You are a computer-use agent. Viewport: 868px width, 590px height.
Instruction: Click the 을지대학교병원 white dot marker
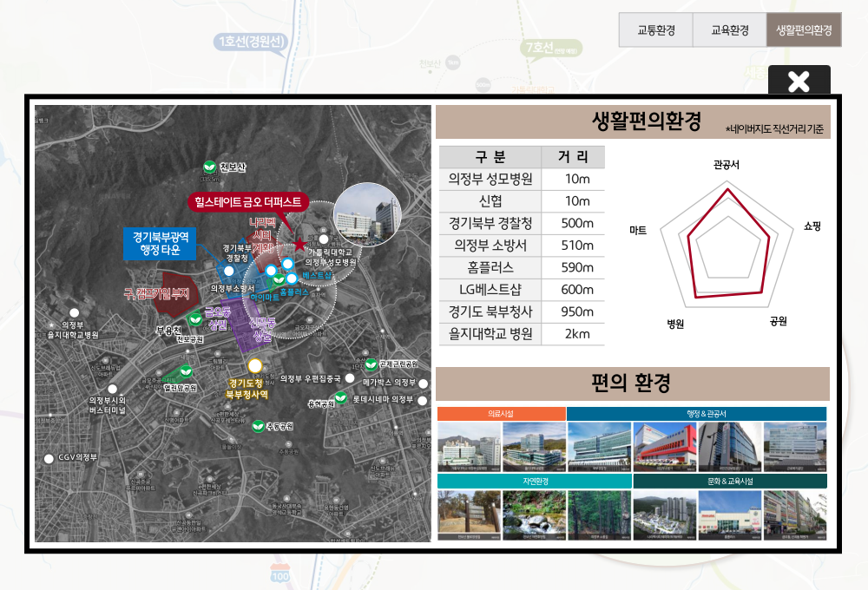pyautogui.click(x=74, y=313)
